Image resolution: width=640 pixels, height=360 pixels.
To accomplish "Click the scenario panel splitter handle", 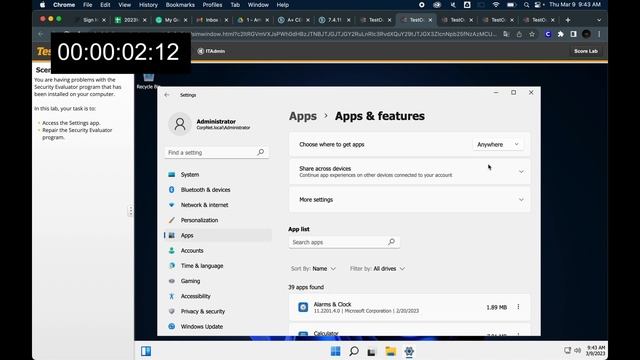I will [x=131, y=211].
